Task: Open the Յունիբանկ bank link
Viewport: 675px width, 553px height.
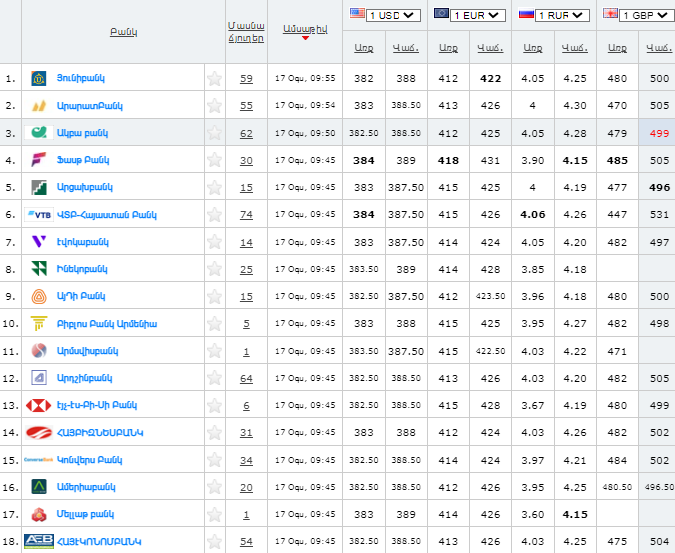Action: pos(81,78)
